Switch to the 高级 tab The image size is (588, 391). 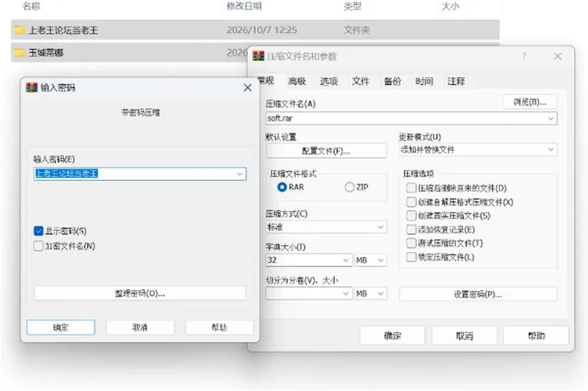[297, 81]
